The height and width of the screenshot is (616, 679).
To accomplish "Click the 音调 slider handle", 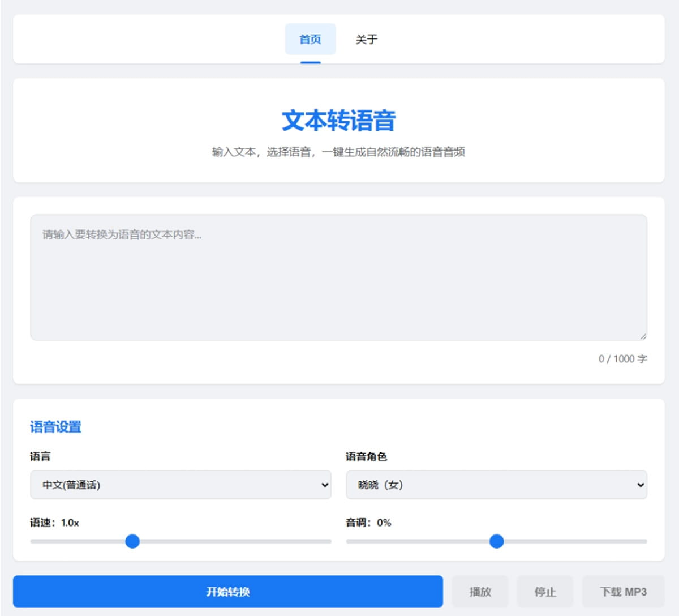I will coord(496,542).
